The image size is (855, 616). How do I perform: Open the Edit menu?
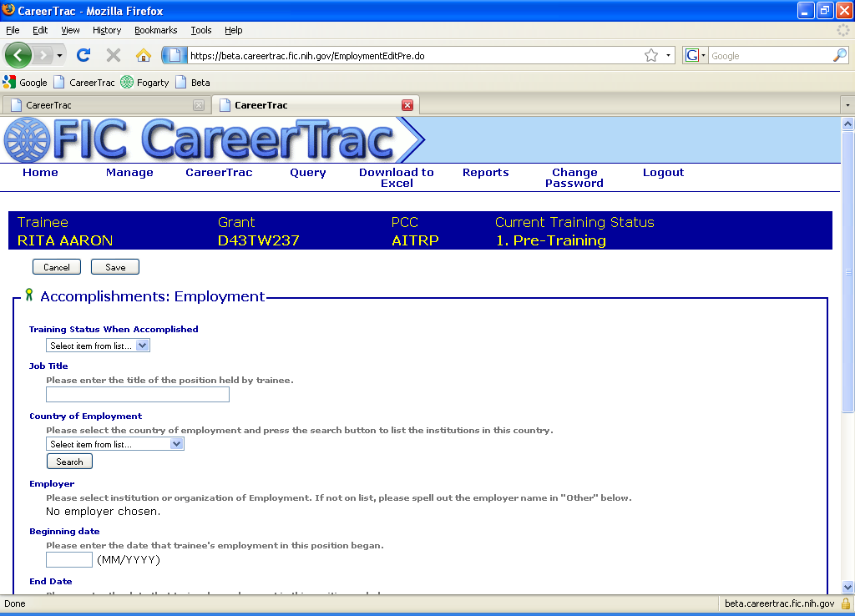point(40,30)
